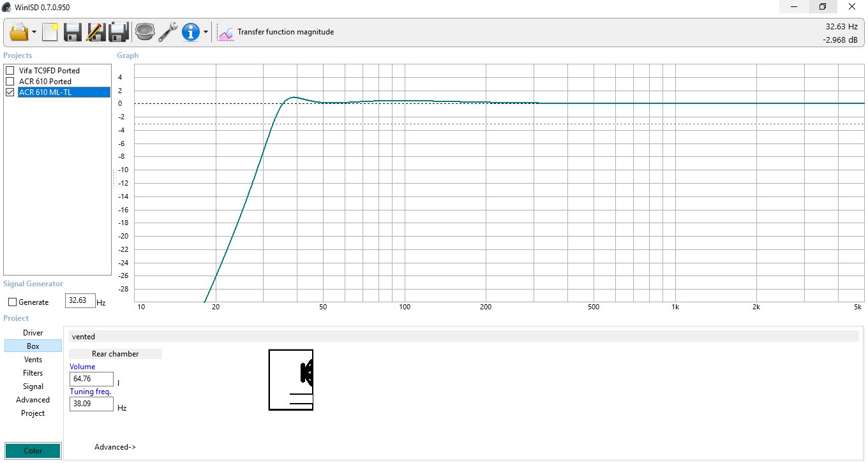Enable the Vifa TC9FD Ported checkbox

point(10,70)
